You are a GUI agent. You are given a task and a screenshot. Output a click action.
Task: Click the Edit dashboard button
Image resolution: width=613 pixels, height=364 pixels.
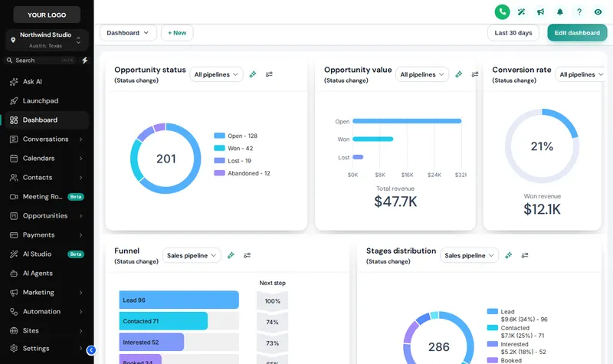pyautogui.click(x=577, y=33)
